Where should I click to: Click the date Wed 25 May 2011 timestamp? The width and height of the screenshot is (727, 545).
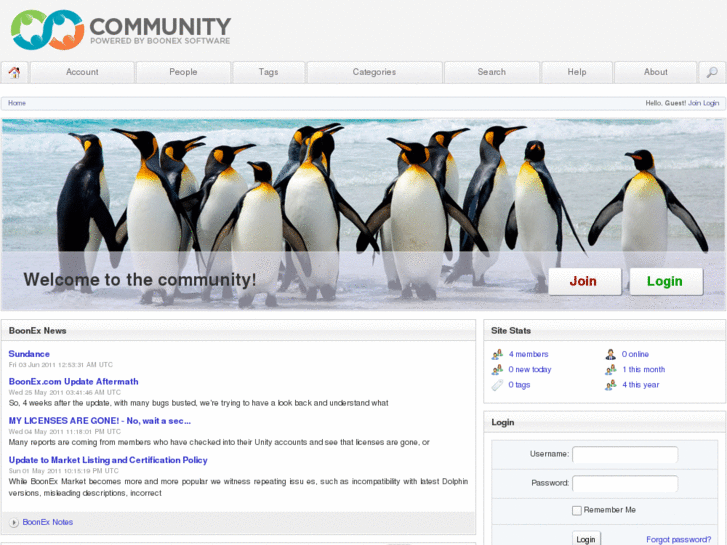[64, 392]
